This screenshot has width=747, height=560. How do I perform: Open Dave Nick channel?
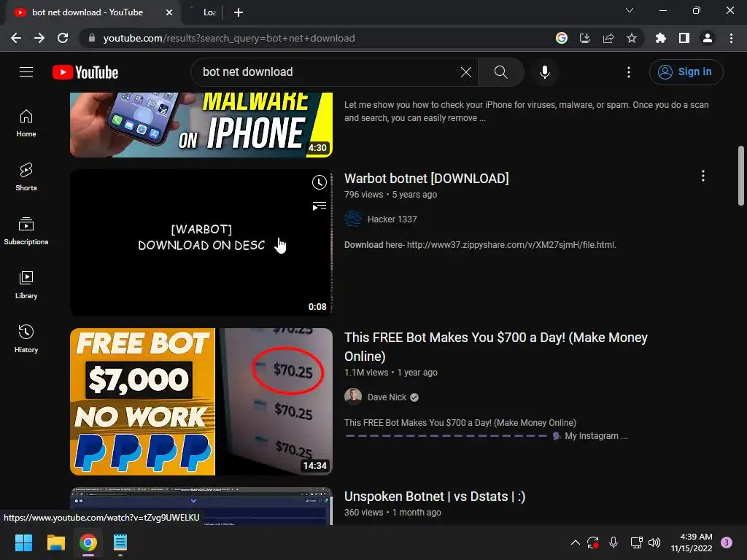tap(387, 397)
